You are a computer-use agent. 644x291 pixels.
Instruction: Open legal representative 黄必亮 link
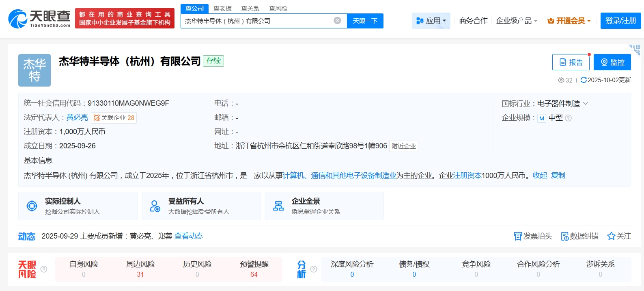pyautogui.click(x=77, y=117)
